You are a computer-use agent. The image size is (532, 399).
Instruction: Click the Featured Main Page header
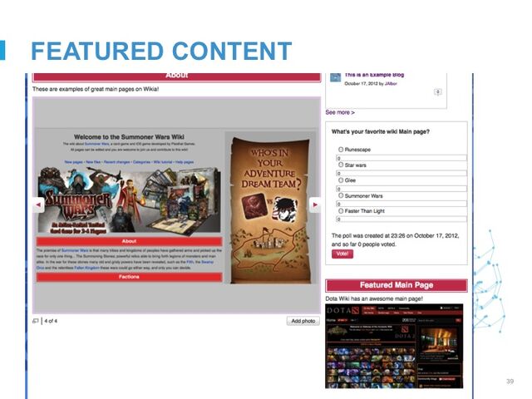[397, 285]
